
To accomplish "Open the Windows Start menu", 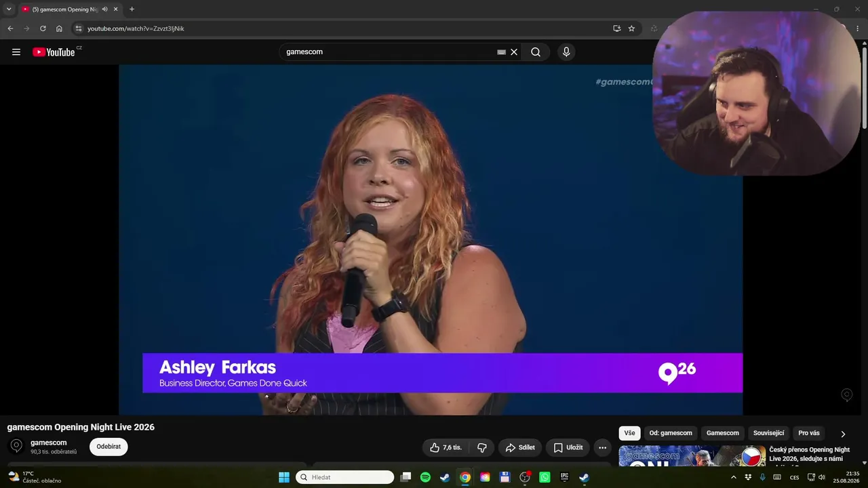I will coord(284,477).
